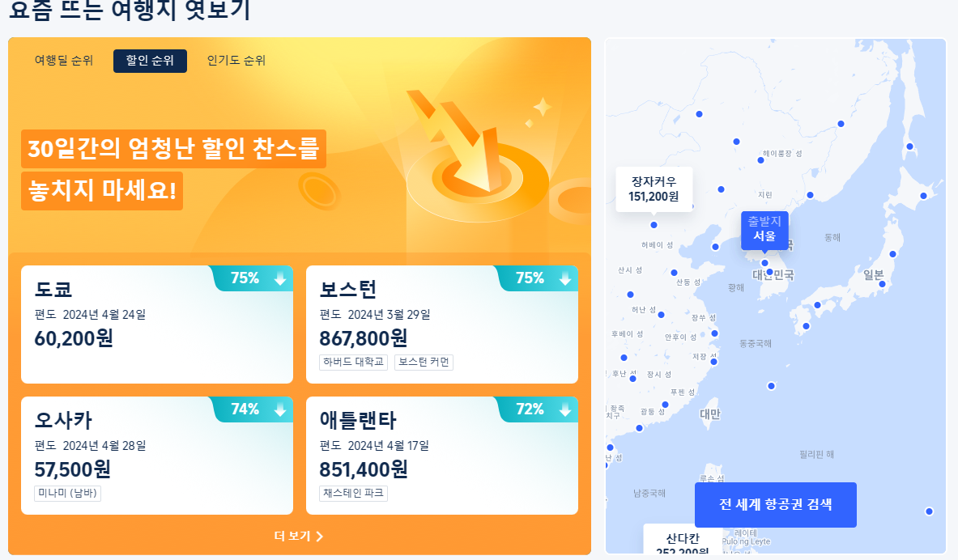958x560 pixels.
Task: Select the 장자커우 151,200원 price marker on the map
Action: point(654,189)
